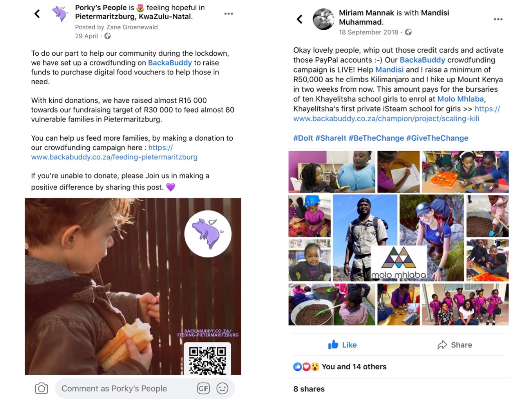Image resolution: width=532 pixels, height=399 pixels.
Task: Insert a GIF in the comment
Action: pos(203,388)
